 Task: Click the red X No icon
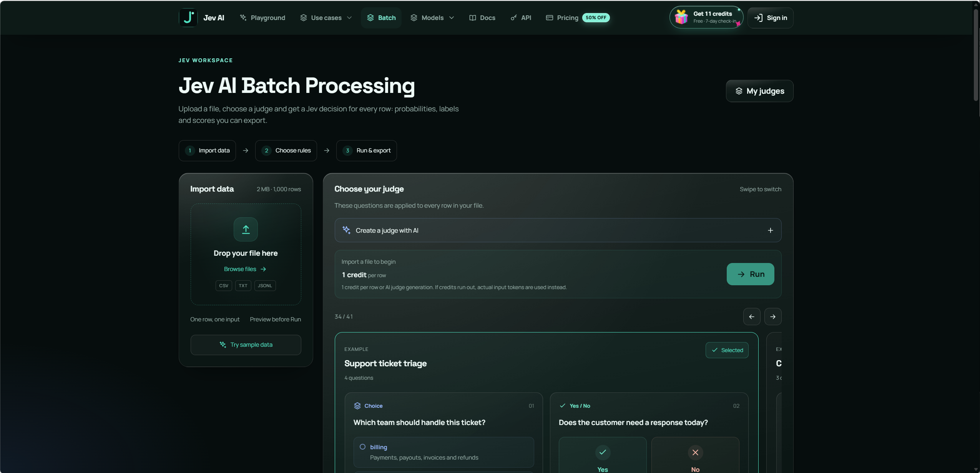695,452
